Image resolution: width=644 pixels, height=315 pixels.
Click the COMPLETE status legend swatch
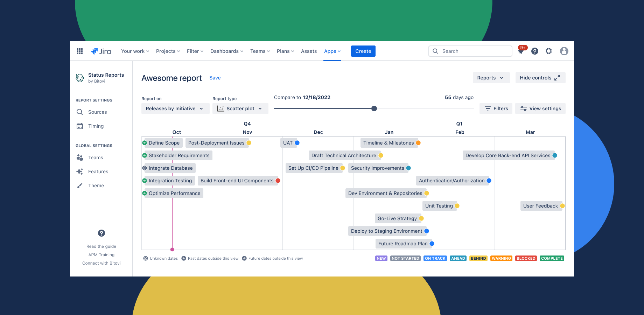tap(552, 258)
